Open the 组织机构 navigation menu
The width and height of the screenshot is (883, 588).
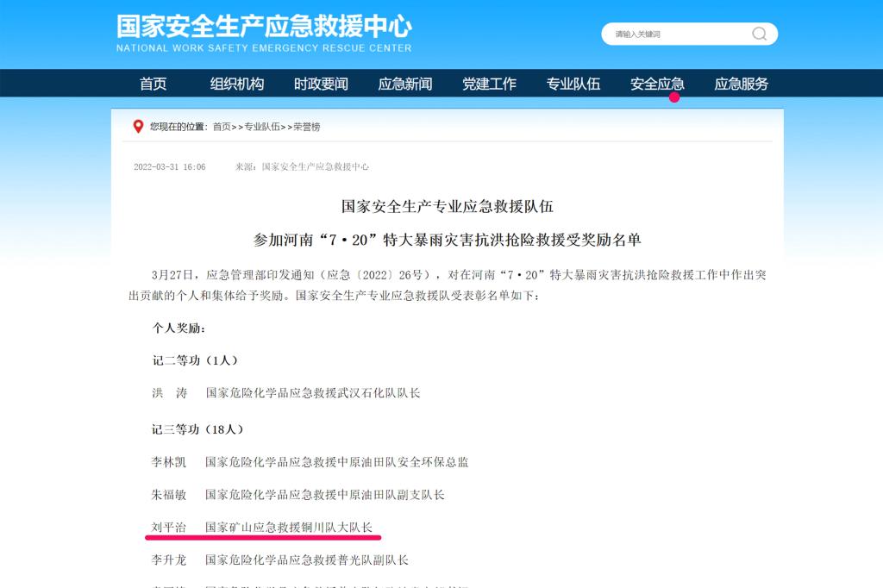click(x=237, y=84)
